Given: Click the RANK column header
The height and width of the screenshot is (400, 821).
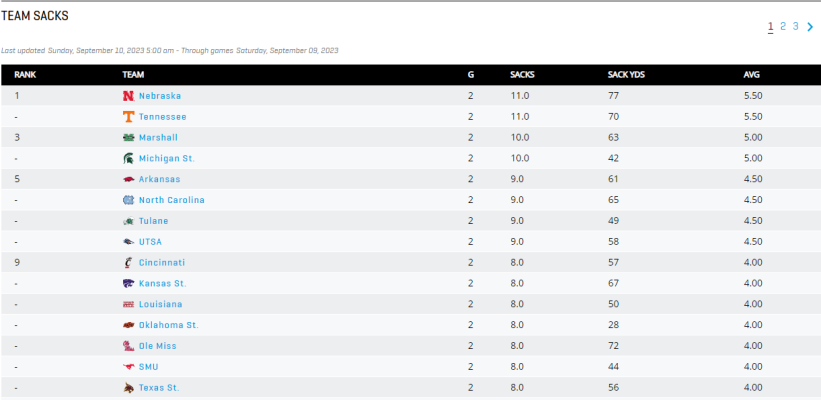Looking at the screenshot, I should click(25, 75).
